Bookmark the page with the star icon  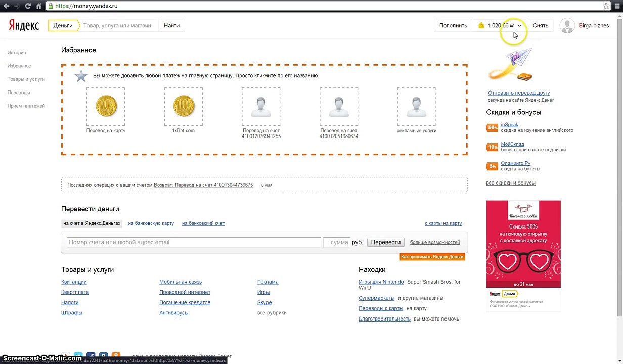click(x=606, y=6)
